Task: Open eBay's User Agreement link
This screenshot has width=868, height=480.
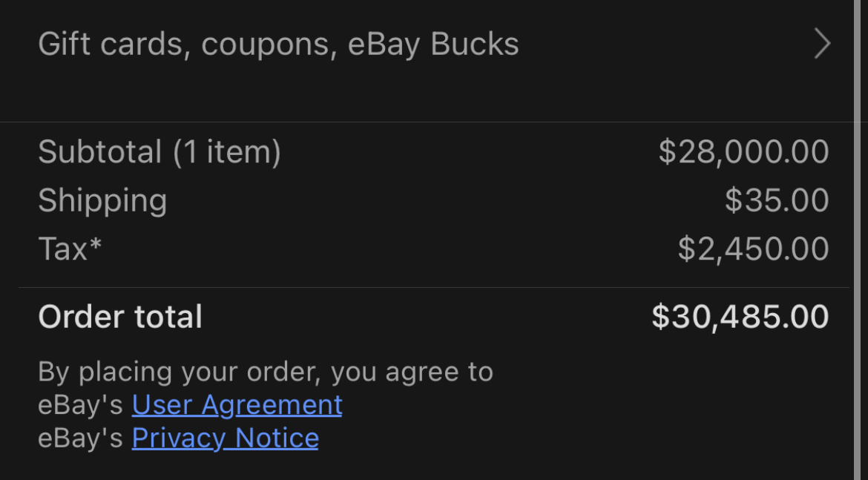Action: 237,405
